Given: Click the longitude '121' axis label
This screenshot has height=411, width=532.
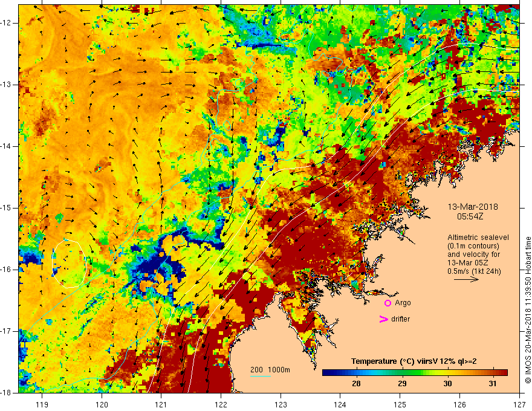Looking at the screenshot, I should tap(161, 404).
